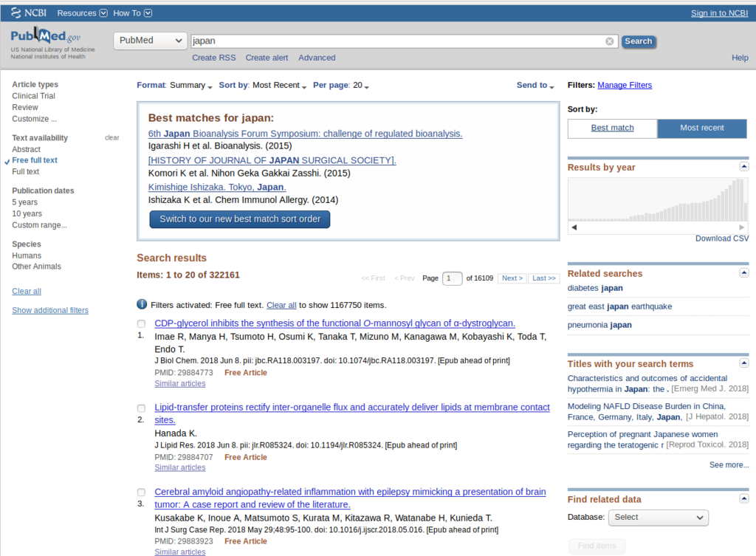756x556 pixels.
Task: Open 6th Japan Bioanalysis Forum Symposium article
Action: tap(305, 134)
